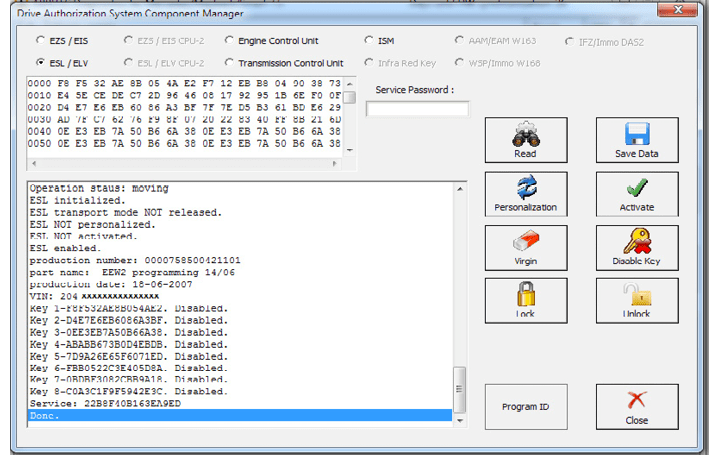Image resolution: width=719 pixels, height=455 pixels.
Task: Select the EZS / EIS radio button
Action: (40, 41)
